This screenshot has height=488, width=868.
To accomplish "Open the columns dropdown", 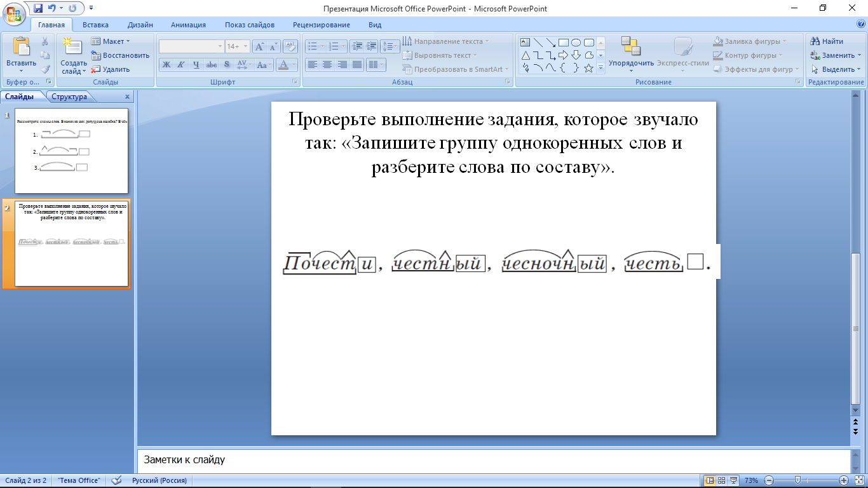I will pos(377,64).
